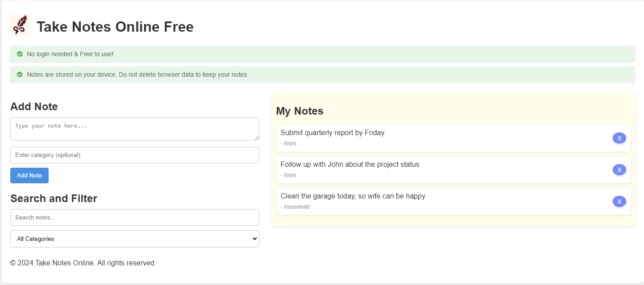Click the green checkmark beside 'Notes are stored'
644x285 pixels.
pos(20,74)
